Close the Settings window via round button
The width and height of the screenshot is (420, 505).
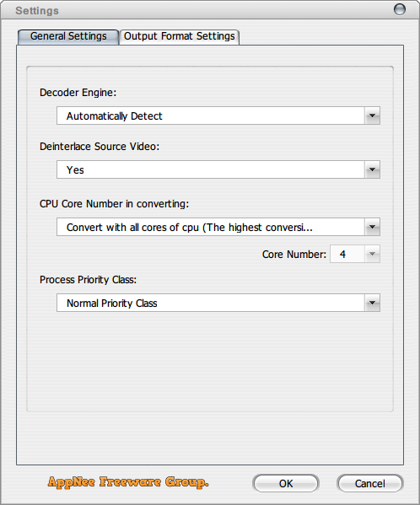point(400,9)
